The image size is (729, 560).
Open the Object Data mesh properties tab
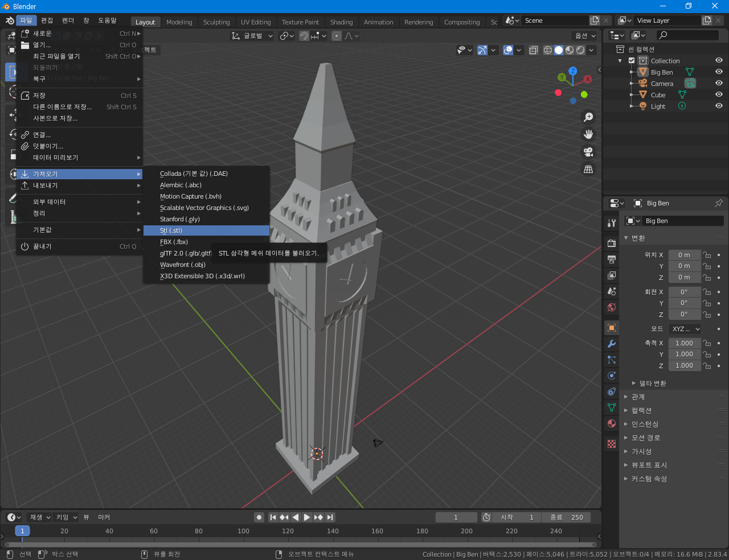612,407
